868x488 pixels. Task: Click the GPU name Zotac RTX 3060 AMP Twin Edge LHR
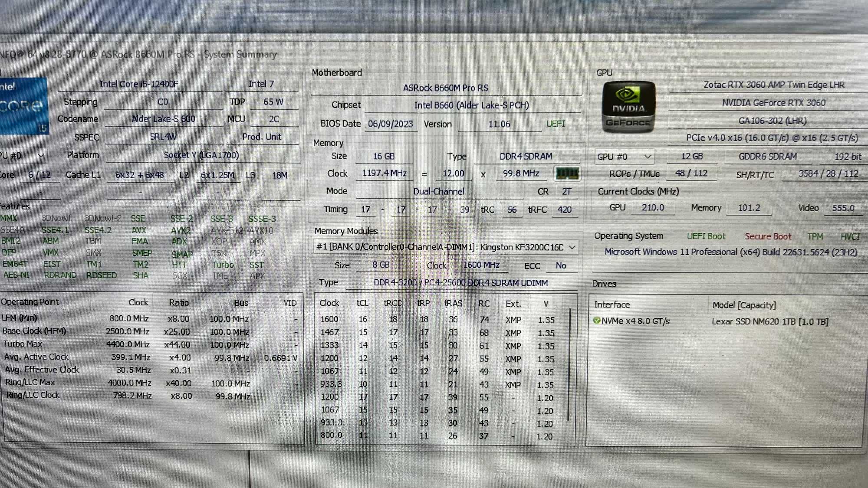(774, 85)
